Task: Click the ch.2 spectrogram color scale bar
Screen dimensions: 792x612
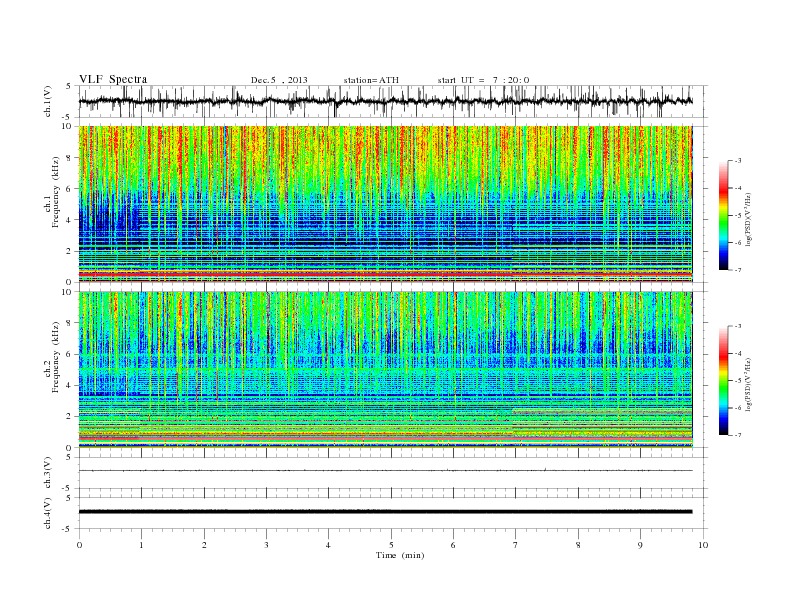Action: click(x=723, y=381)
